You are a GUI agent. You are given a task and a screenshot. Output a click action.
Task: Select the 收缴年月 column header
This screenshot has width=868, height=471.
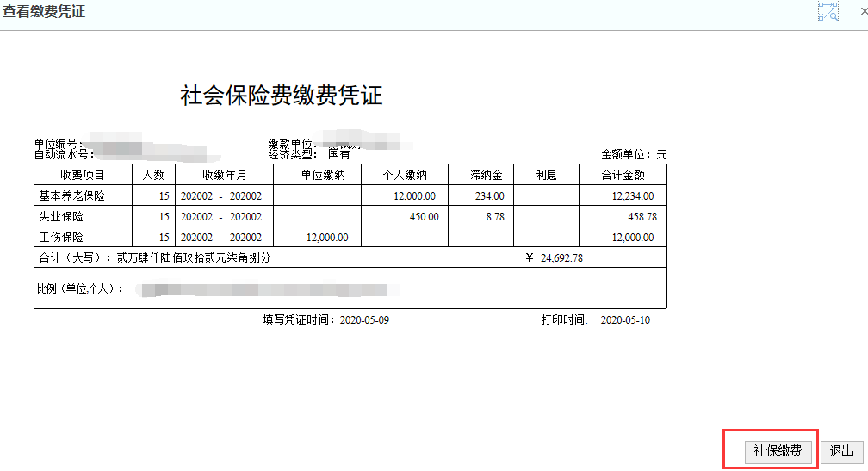click(224, 175)
